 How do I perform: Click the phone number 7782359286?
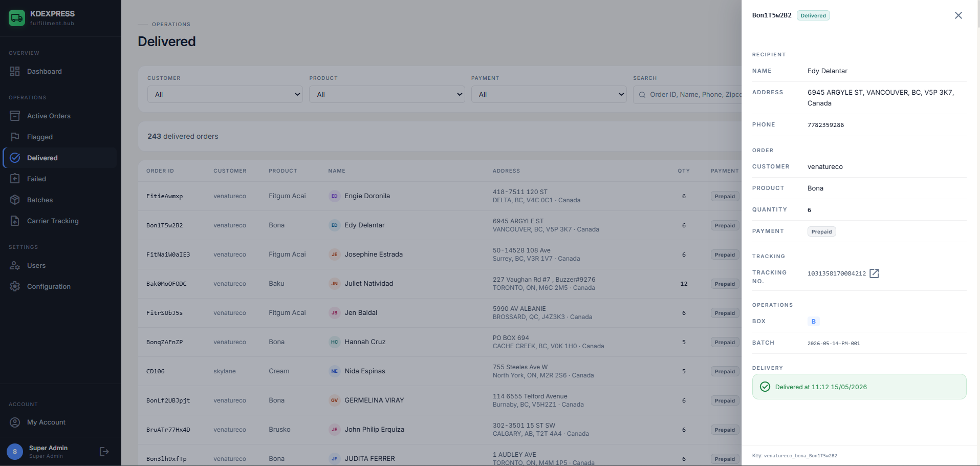(825, 125)
